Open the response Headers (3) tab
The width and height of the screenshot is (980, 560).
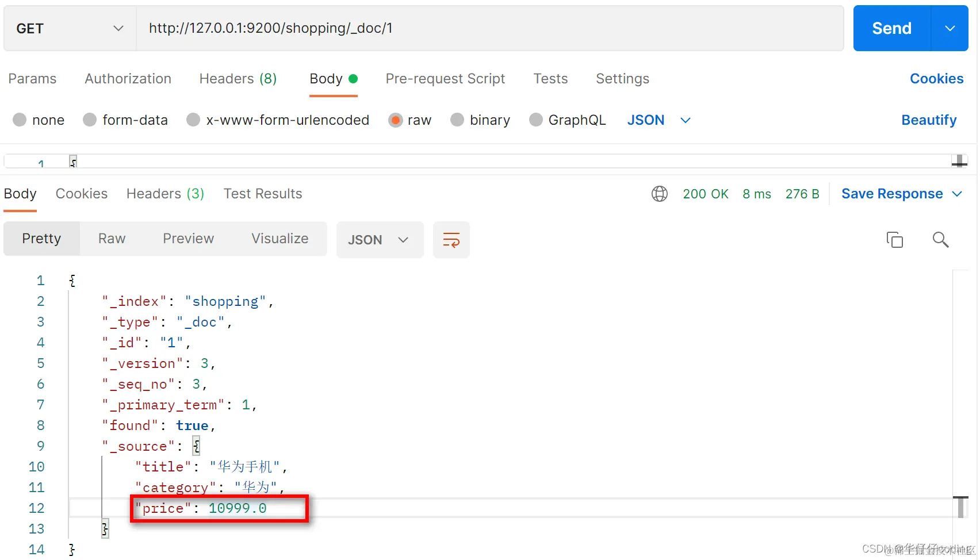pos(165,194)
